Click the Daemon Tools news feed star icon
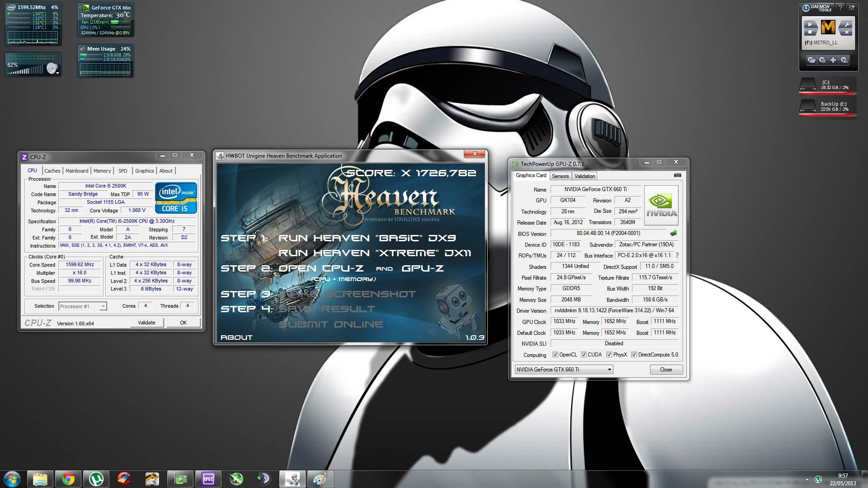The height and width of the screenshot is (488, 868). (x=851, y=8)
